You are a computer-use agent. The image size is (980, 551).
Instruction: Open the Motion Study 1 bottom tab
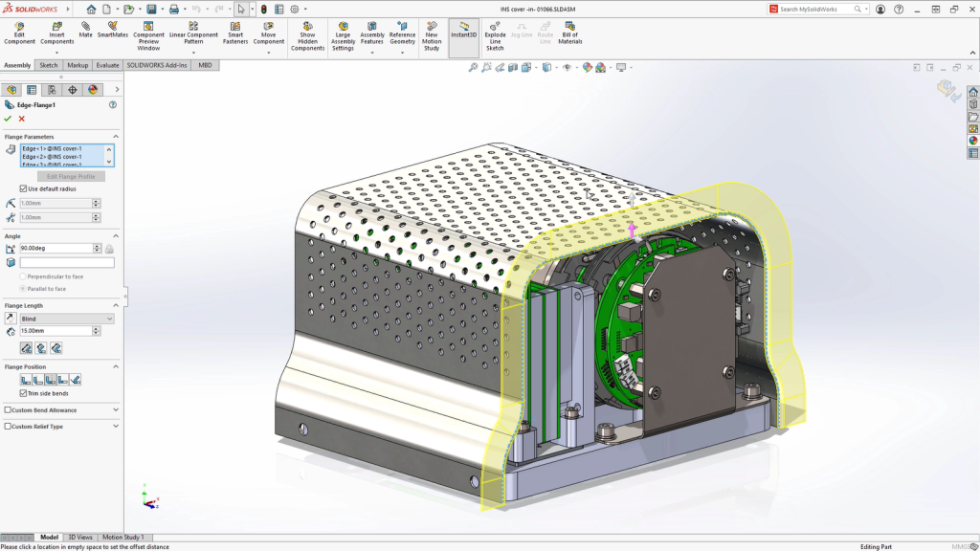122,538
